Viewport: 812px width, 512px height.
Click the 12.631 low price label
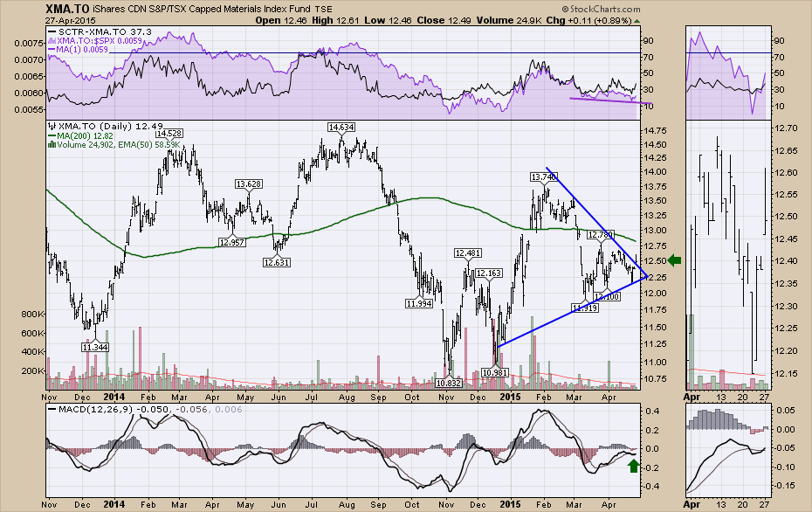coord(276,263)
